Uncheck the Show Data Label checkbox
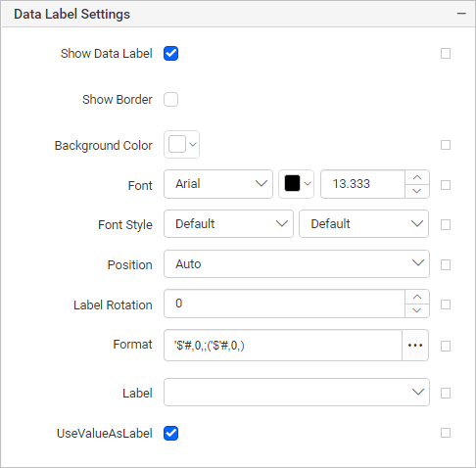 point(170,54)
